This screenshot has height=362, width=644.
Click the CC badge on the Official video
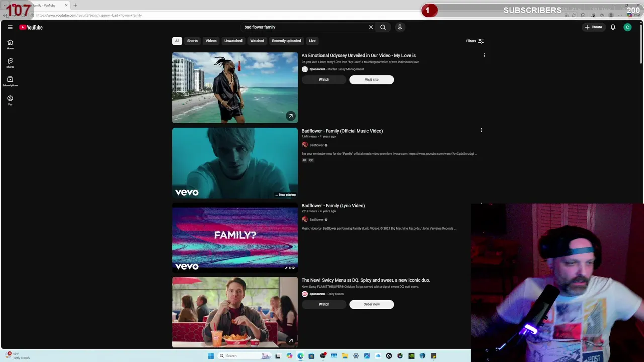(311, 160)
